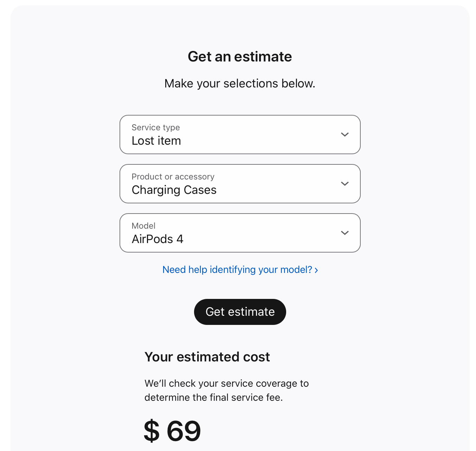476x451 pixels.
Task: Click the Service type dropdown chevron
Action: tap(345, 135)
